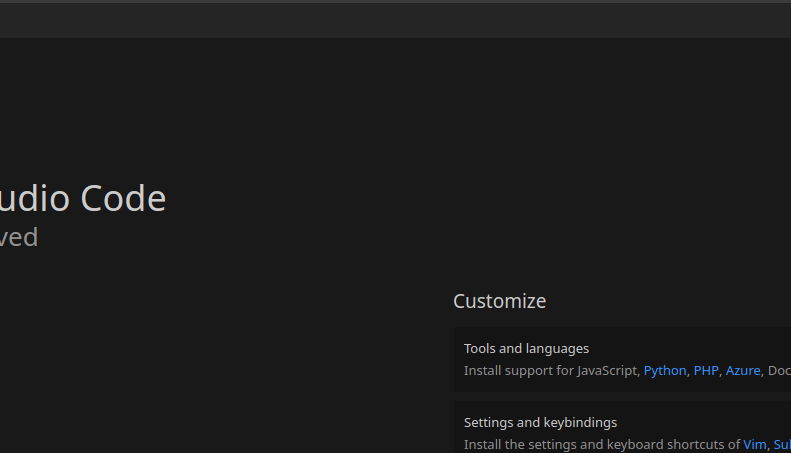
Task: Select the Settings and keybindings card
Action: click(x=623, y=427)
